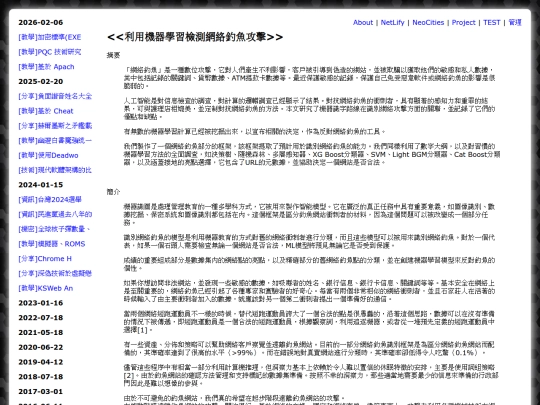Image resolution: width=540 pixels, height=405 pixels.
Task: Open the [教學] Apach article link
Action: coord(46,67)
